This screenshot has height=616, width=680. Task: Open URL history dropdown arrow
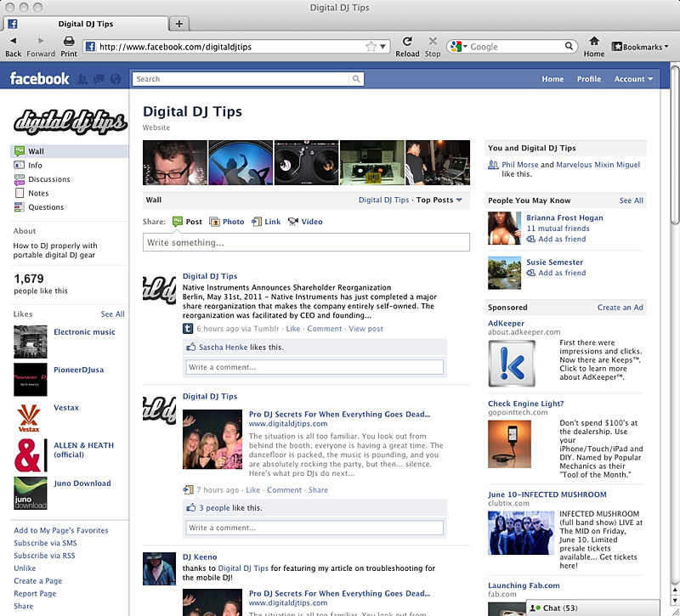(383, 47)
